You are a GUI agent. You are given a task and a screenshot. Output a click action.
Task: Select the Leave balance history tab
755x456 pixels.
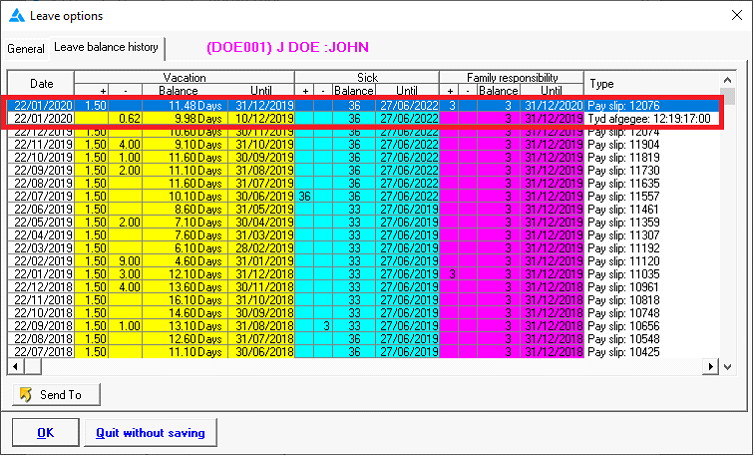pyautogui.click(x=106, y=47)
